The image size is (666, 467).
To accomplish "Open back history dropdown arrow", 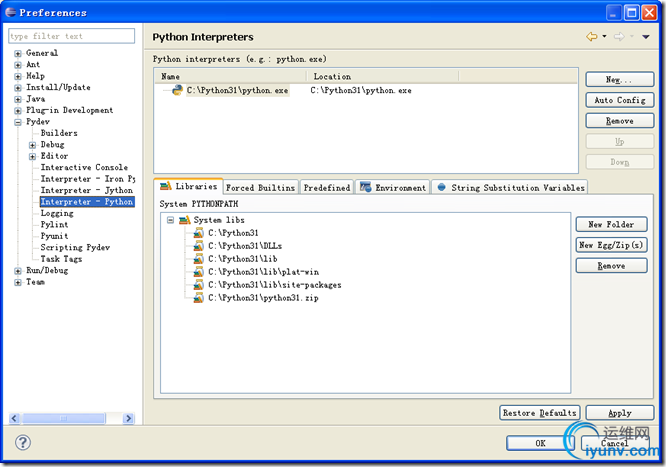I will click(x=604, y=37).
